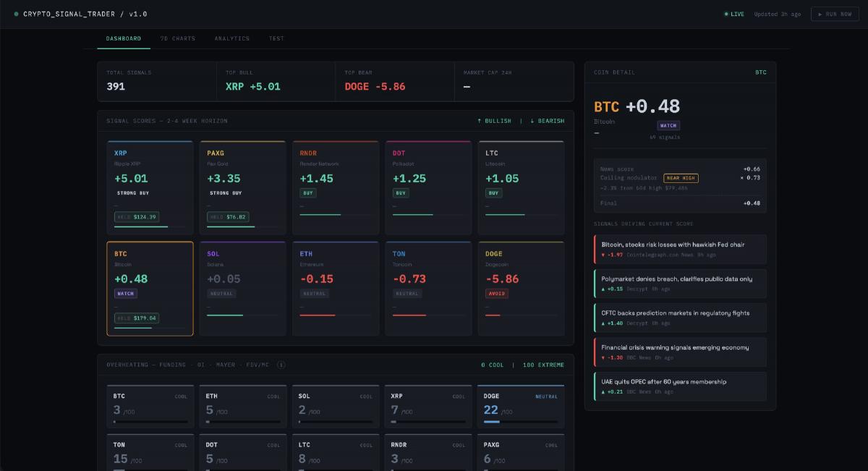Click the HELD $76.82 badge on PAXG
868x471 pixels.
228,217
